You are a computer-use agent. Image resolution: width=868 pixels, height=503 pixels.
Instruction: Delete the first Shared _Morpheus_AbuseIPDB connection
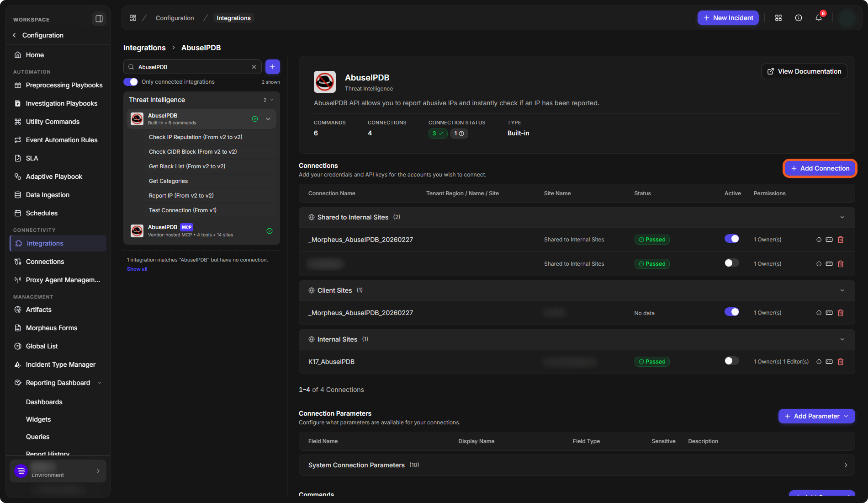coord(841,240)
